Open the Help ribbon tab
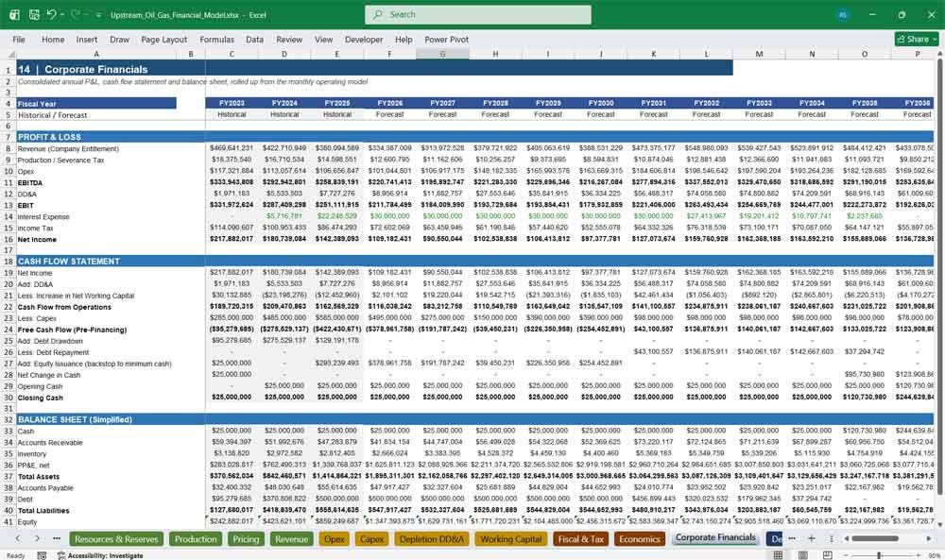This screenshot has width=945, height=560. point(404,39)
